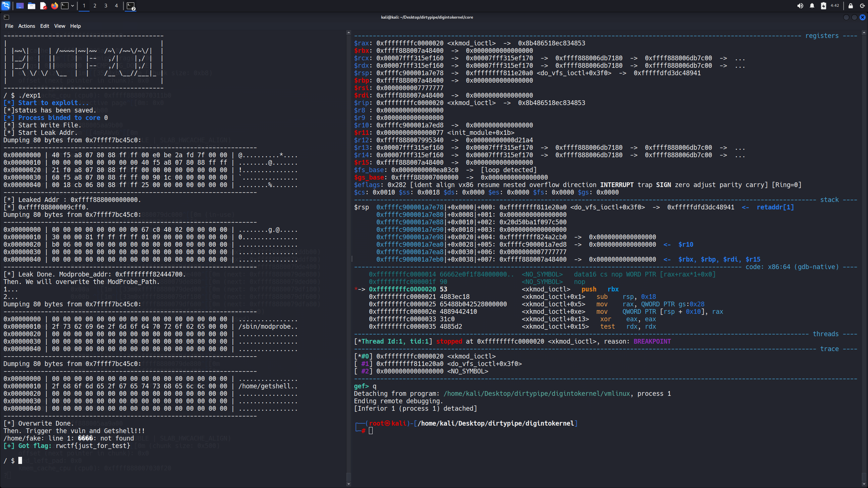Close the terminal window
868x488 pixels.
[863, 17]
